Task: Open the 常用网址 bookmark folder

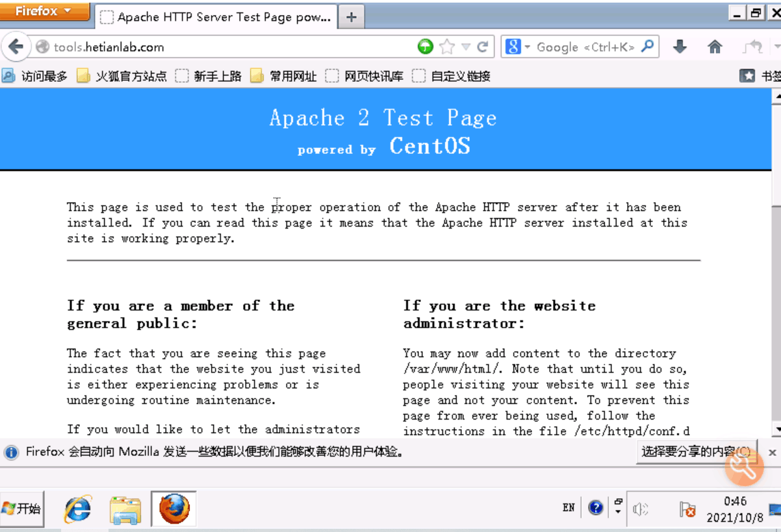Action: pyautogui.click(x=284, y=76)
